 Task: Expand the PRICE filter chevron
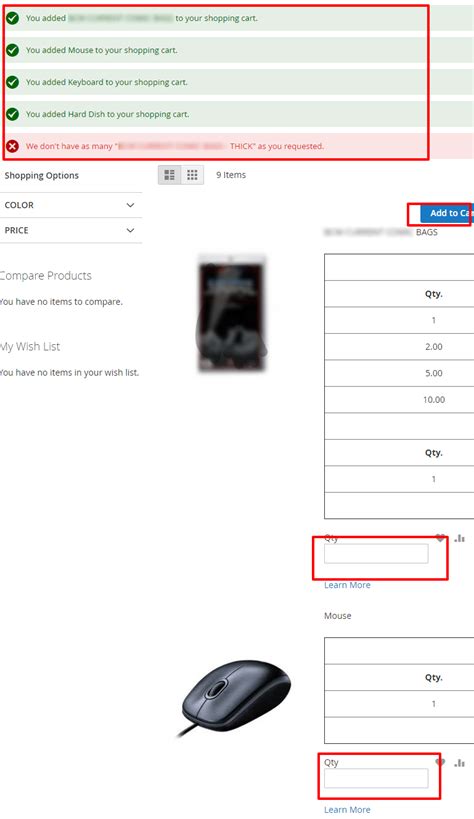click(x=131, y=230)
